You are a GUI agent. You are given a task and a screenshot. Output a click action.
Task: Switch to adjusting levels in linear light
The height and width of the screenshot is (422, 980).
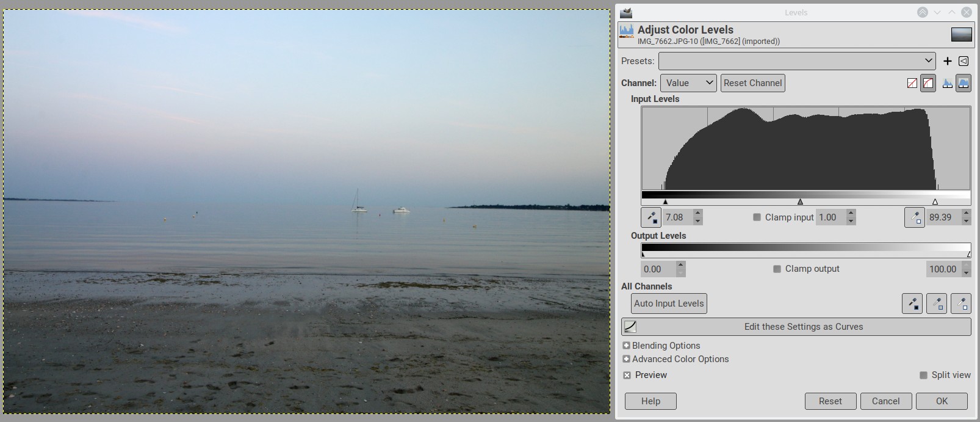point(912,83)
